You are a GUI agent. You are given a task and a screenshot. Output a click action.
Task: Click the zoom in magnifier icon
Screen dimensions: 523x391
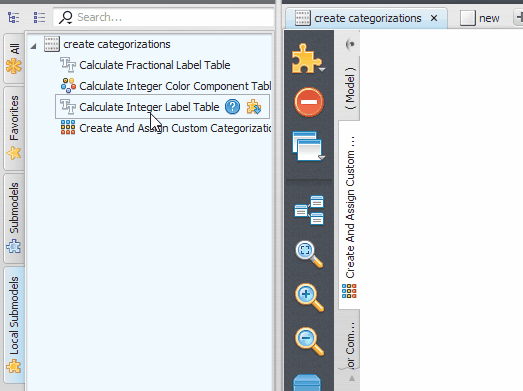(x=309, y=298)
